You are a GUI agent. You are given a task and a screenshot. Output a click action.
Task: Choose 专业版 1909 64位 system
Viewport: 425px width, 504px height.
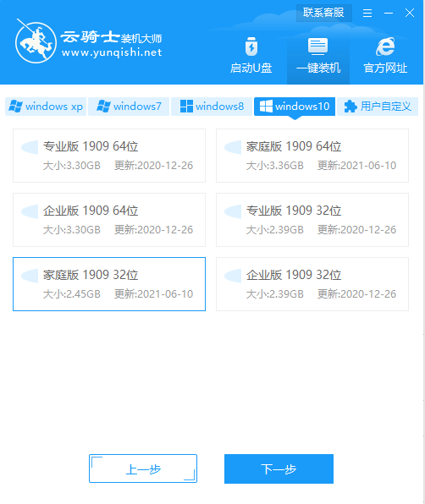pyautogui.click(x=109, y=156)
